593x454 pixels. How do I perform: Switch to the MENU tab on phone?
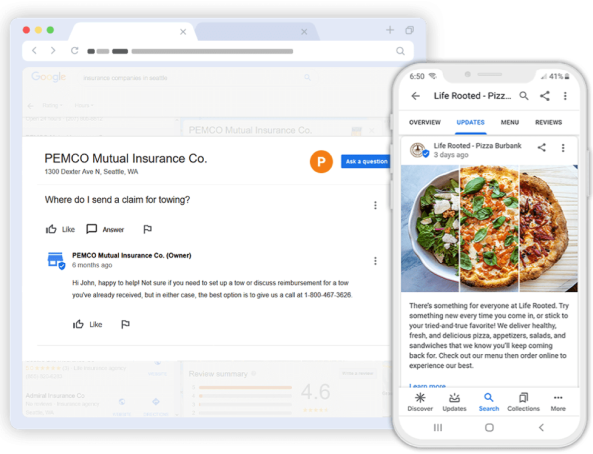pos(510,122)
